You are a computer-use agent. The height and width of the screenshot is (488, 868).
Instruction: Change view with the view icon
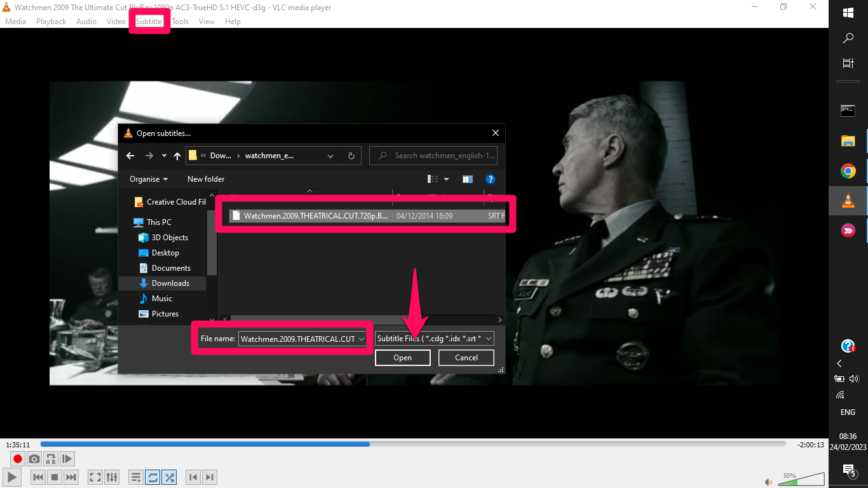[x=433, y=179]
